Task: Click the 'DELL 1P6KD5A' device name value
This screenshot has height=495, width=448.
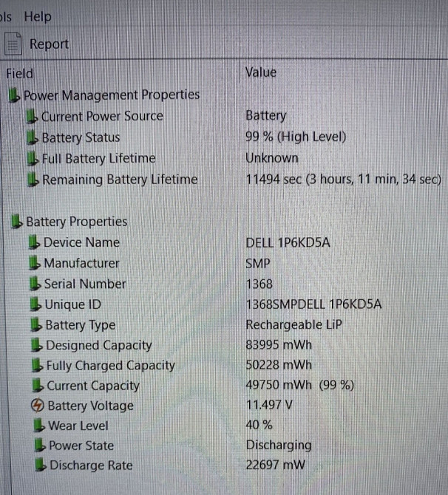Action: 288,242
